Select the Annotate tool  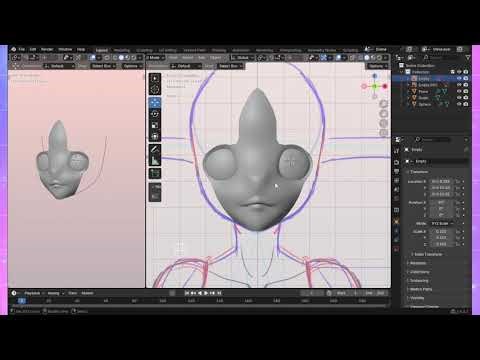[155, 150]
